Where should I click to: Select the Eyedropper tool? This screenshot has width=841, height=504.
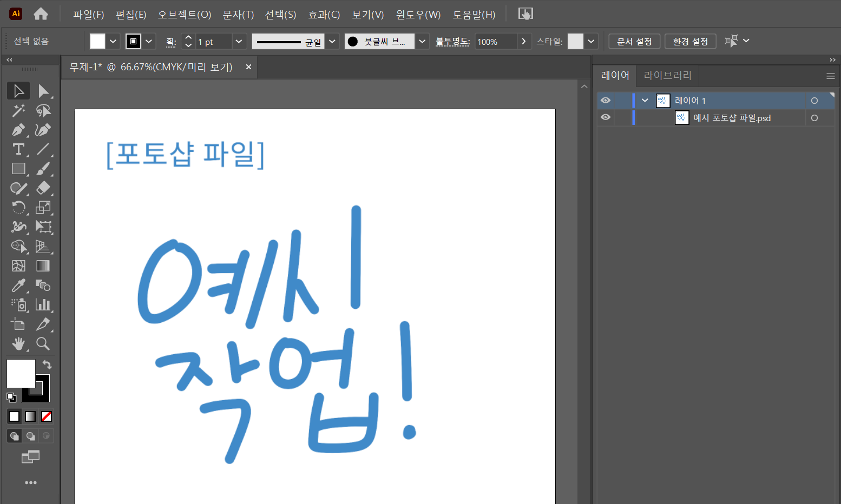pos(18,286)
